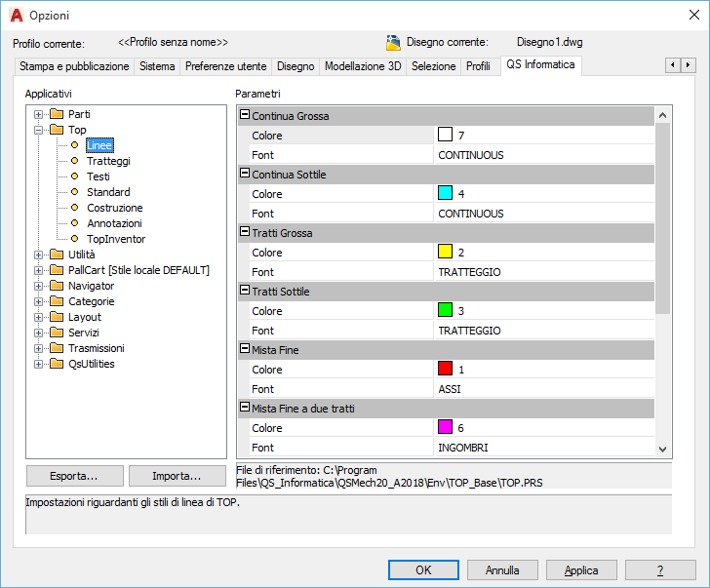Click the Categorie folder icon
This screenshot has width=710, height=588.
(x=57, y=301)
